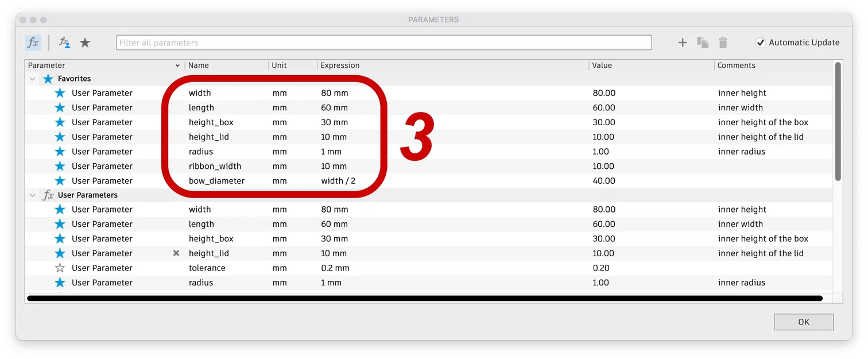The image size is (868, 359).
Task: Click the User Parameter label of the tolerance row
Action: click(x=102, y=268)
